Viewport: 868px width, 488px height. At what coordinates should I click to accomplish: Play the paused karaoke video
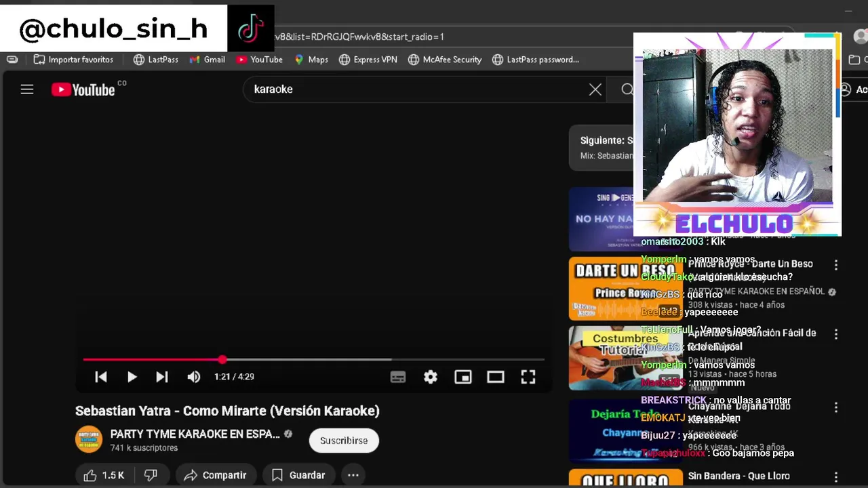click(x=132, y=377)
